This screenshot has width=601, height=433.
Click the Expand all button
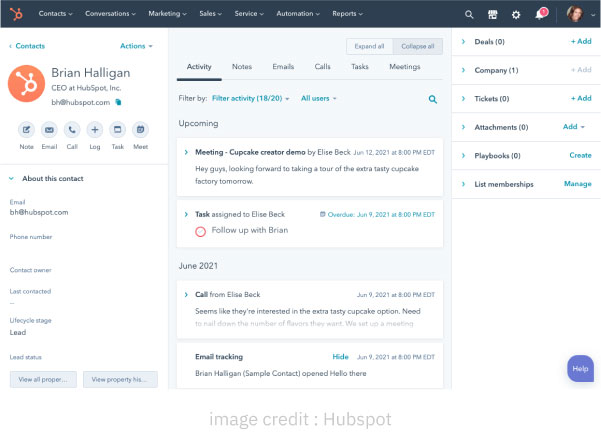[x=369, y=46]
